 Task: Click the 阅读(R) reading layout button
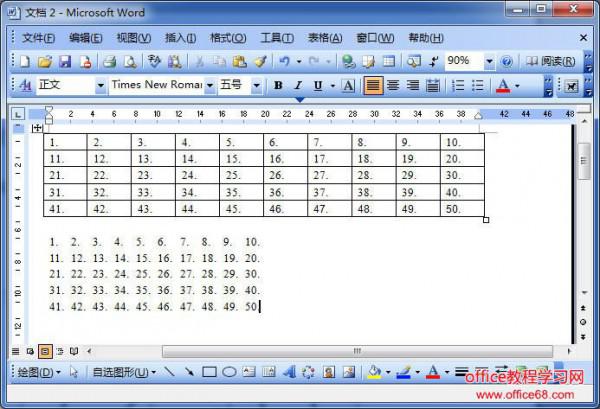[x=550, y=61]
